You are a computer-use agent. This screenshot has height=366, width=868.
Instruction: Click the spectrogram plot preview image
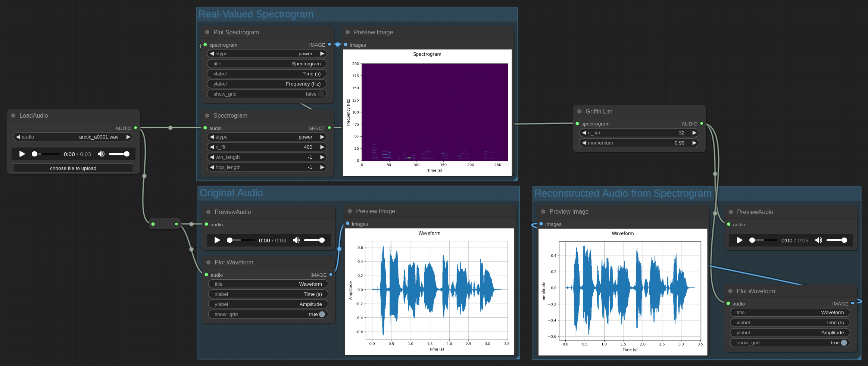(427, 113)
